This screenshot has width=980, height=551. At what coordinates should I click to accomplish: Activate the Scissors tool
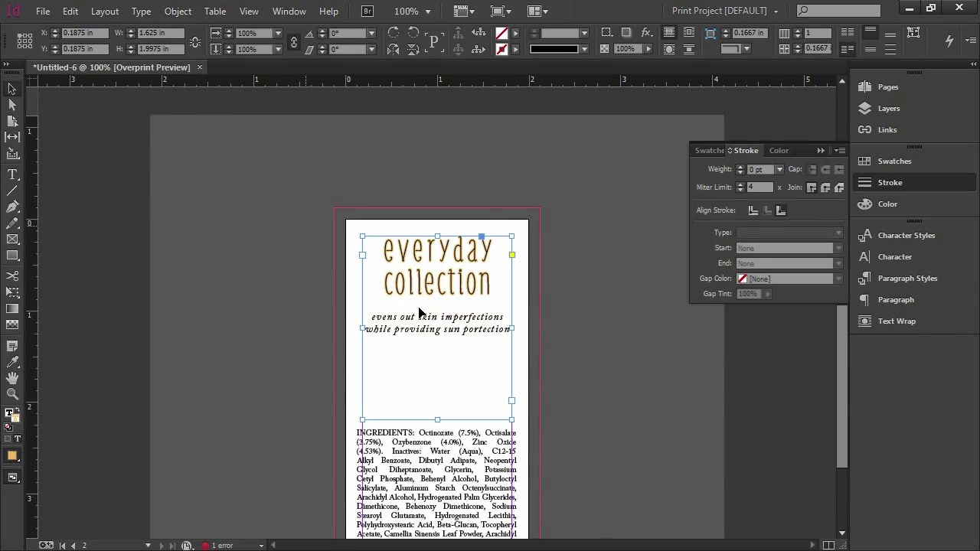12,275
